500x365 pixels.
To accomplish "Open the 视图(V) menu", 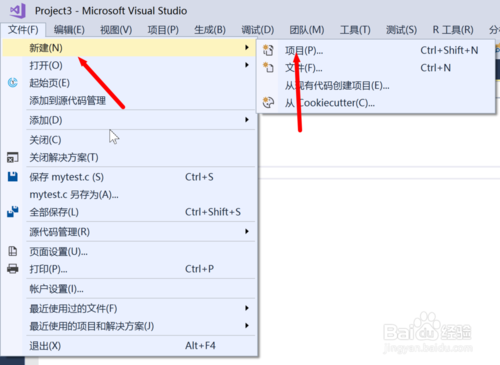I will [x=116, y=30].
